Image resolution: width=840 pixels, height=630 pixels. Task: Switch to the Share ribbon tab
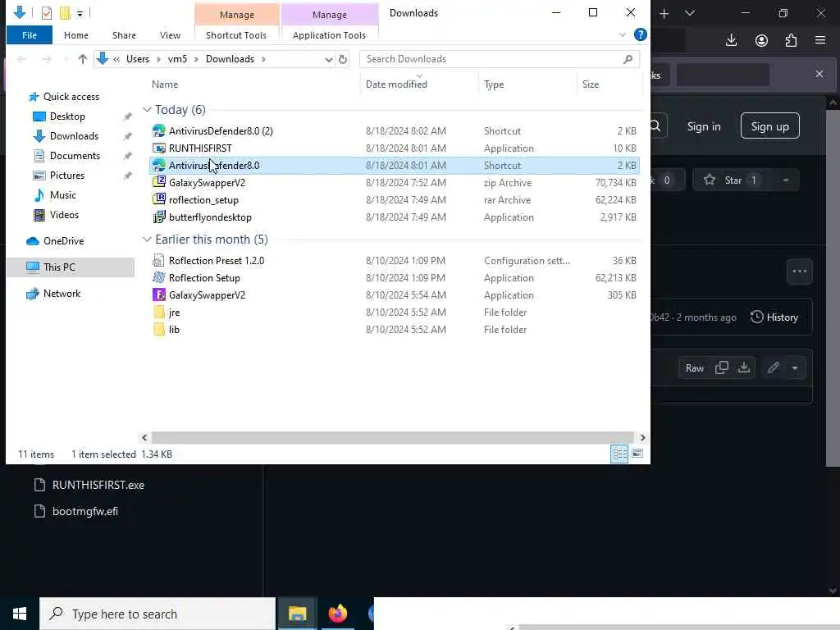click(x=124, y=35)
